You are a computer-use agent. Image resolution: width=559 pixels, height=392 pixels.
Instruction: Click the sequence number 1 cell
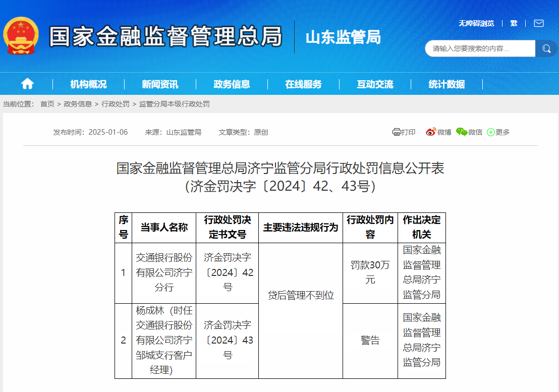tap(123, 272)
